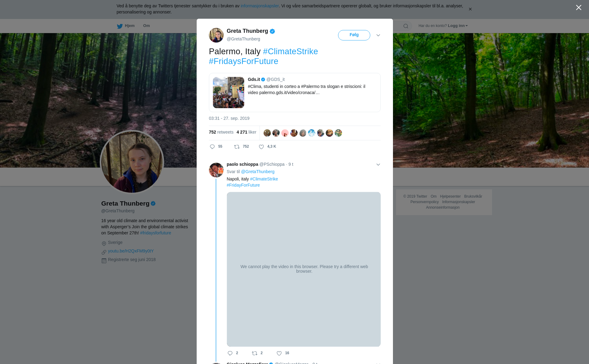Expand the options chevron next to Følg
This screenshot has height=364, width=589.
378,35
